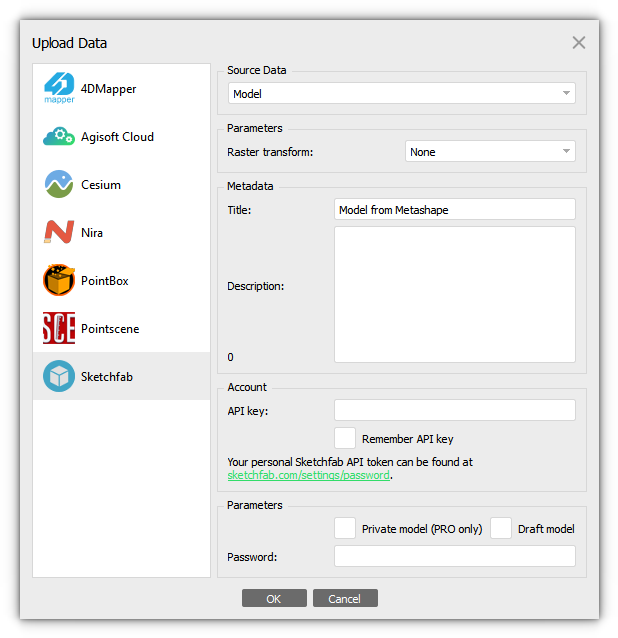Screen dimensions: 618x638
Task: Click the OK button
Action: pyautogui.click(x=274, y=598)
